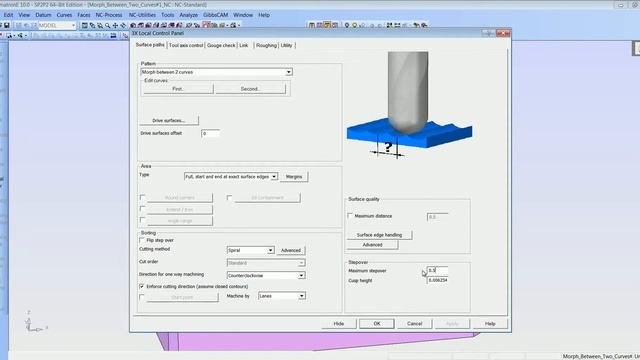Screen dimensions: 640x360
Task: Click the Cusp height input field
Action: 438,280
